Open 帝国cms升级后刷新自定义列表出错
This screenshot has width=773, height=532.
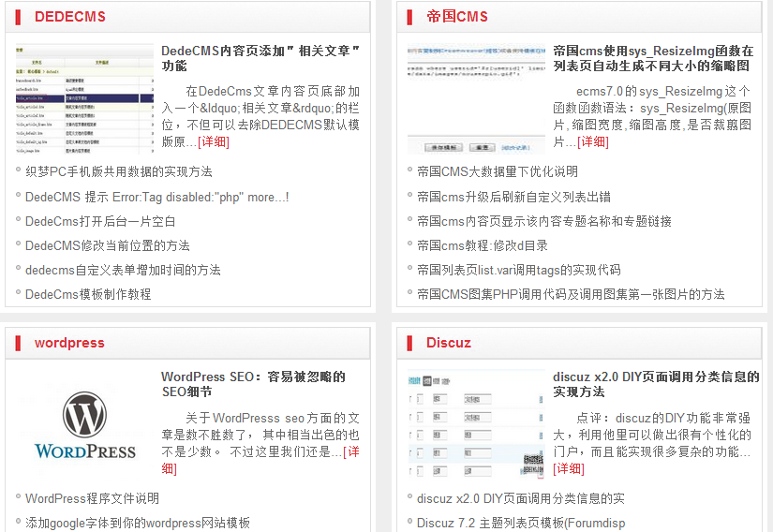coord(513,197)
